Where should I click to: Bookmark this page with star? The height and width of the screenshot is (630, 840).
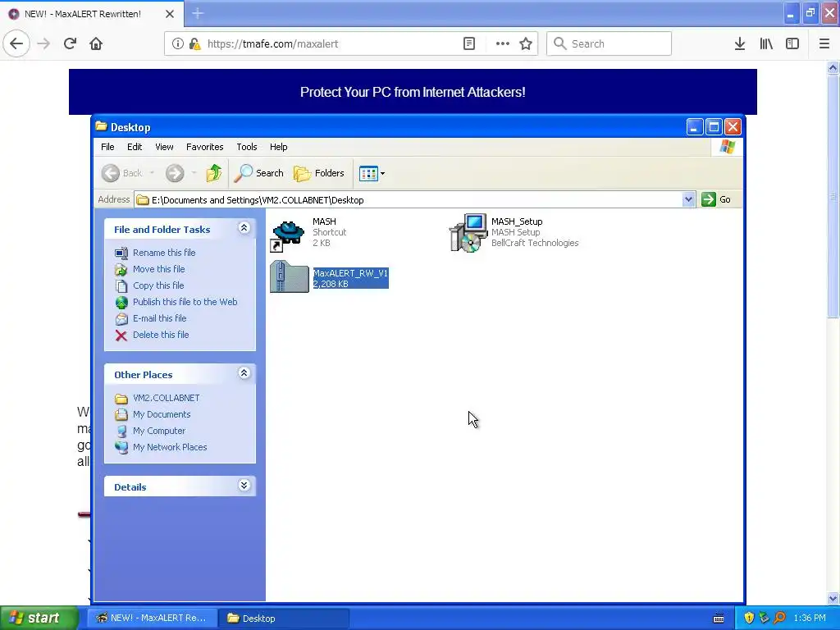[x=526, y=43]
